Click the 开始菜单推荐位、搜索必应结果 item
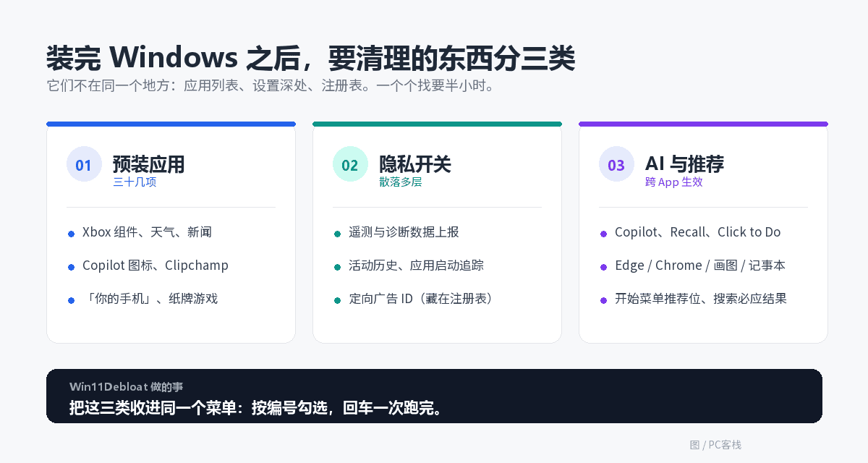The width and height of the screenshot is (868, 463). point(701,299)
